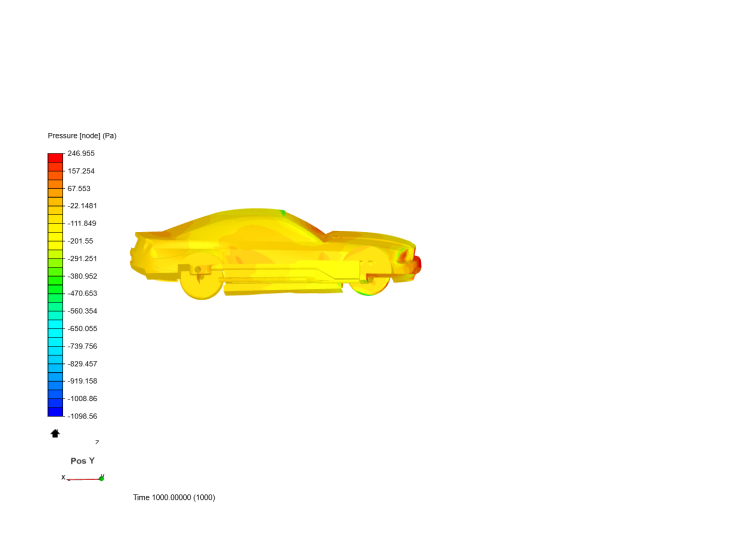Click the black home arrow icon
This screenshot has width=747, height=560.
tap(55, 433)
